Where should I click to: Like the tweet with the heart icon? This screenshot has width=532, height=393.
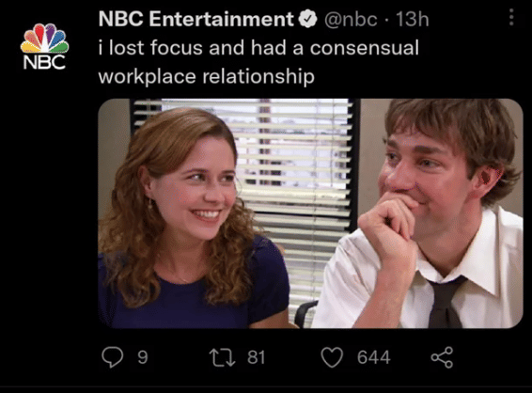[332, 357]
